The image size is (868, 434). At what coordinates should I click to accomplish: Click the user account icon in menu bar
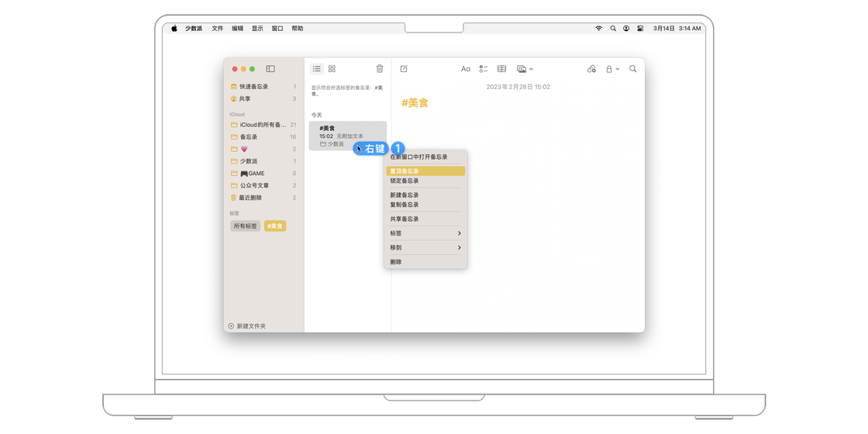(626, 28)
